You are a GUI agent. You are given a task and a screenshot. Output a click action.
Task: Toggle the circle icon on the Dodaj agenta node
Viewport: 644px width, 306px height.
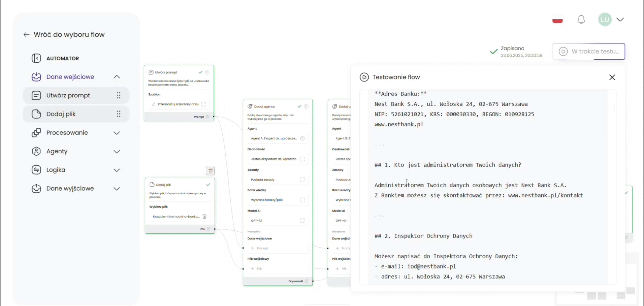[x=306, y=107]
